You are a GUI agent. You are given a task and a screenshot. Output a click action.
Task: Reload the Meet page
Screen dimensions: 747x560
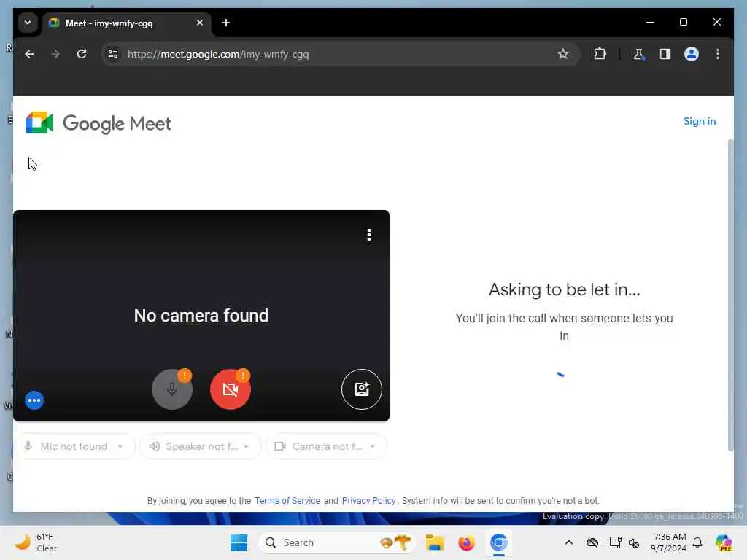point(82,54)
